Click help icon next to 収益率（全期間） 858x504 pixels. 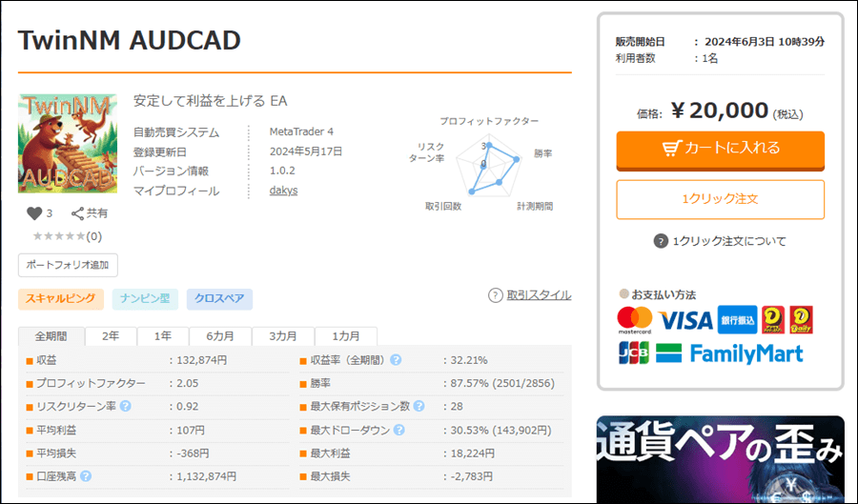[x=395, y=360]
